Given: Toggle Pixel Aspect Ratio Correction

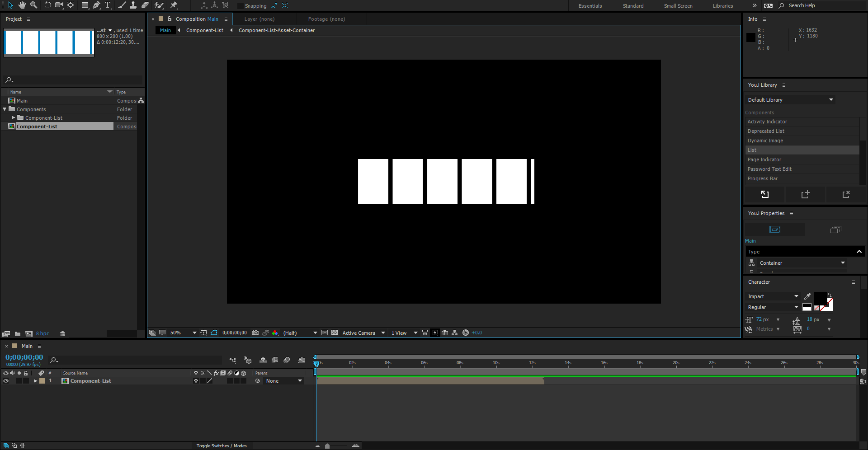Looking at the screenshot, I should point(425,333).
